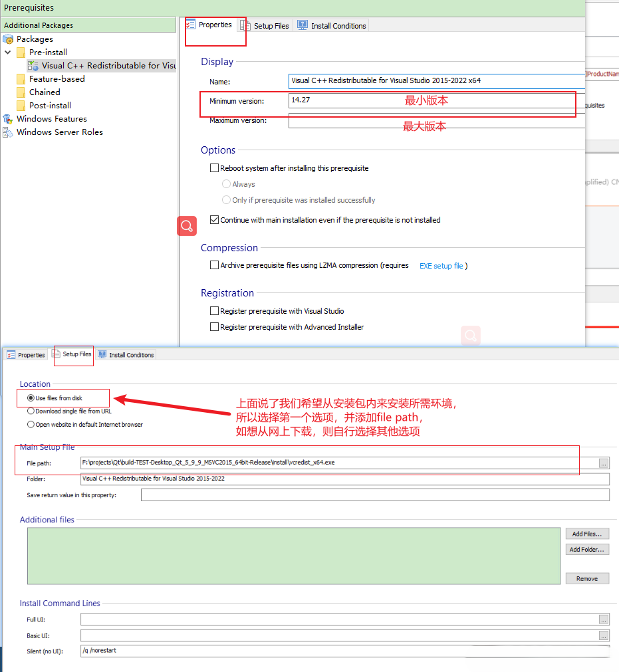Click the upper Install Conditions tab icon
619x672 pixels.
(x=303, y=25)
